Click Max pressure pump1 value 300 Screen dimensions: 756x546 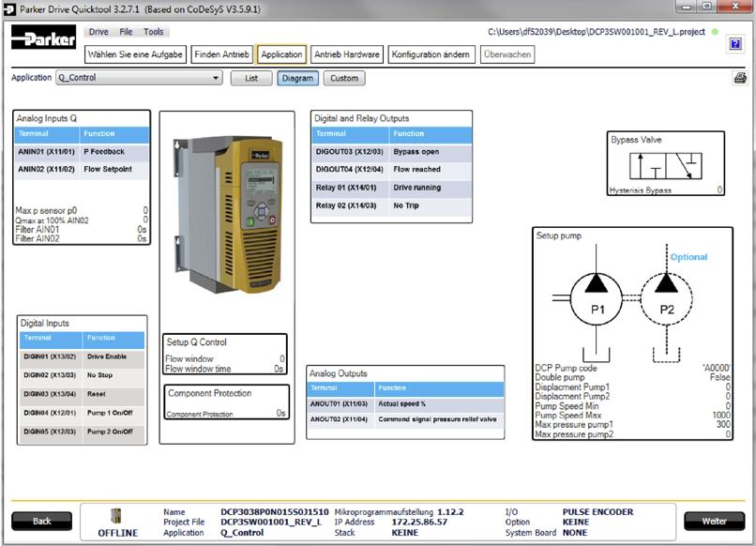tap(723, 424)
